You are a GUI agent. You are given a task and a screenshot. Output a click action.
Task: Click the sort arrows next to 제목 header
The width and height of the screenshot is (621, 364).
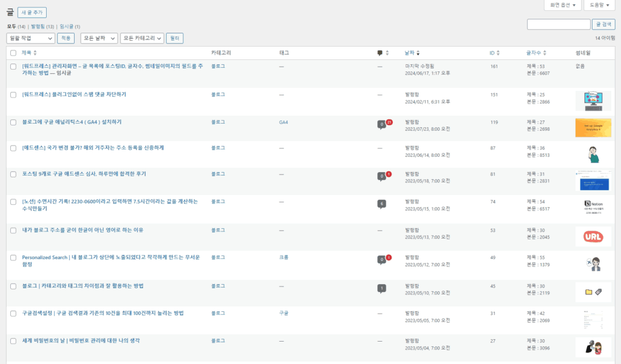35,53
